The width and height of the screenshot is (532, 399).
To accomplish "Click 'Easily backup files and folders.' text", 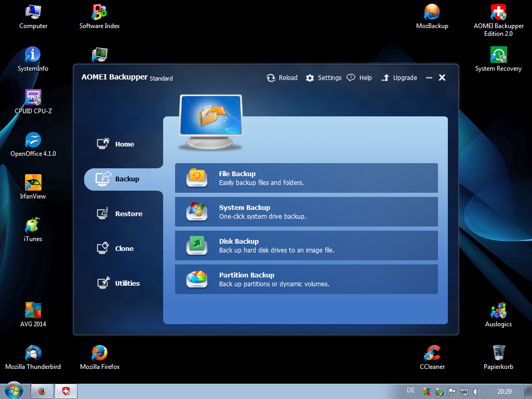I will [261, 183].
